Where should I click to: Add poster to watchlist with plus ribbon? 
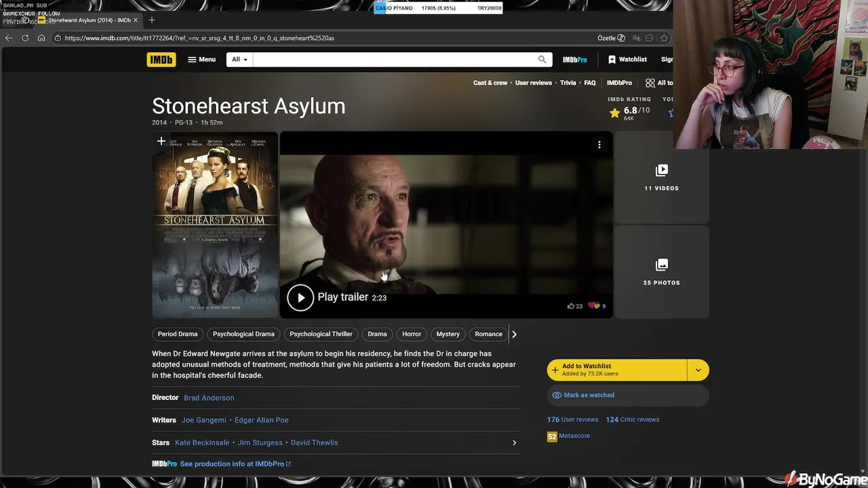[161, 141]
